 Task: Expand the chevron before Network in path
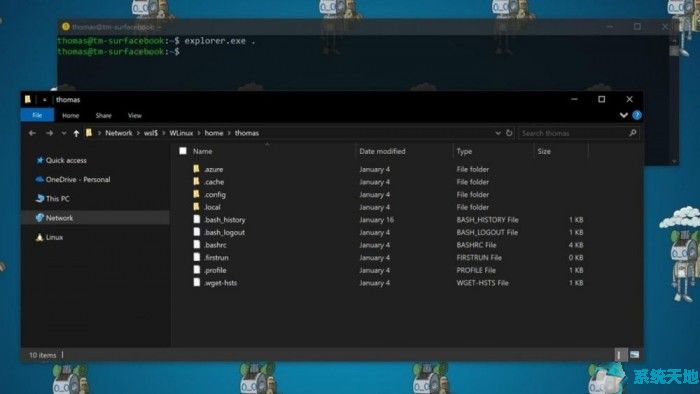(99, 133)
